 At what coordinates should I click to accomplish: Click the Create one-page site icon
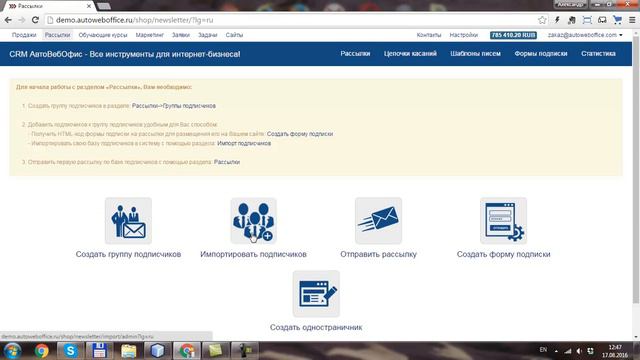pyautogui.click(x=316, y=293)
